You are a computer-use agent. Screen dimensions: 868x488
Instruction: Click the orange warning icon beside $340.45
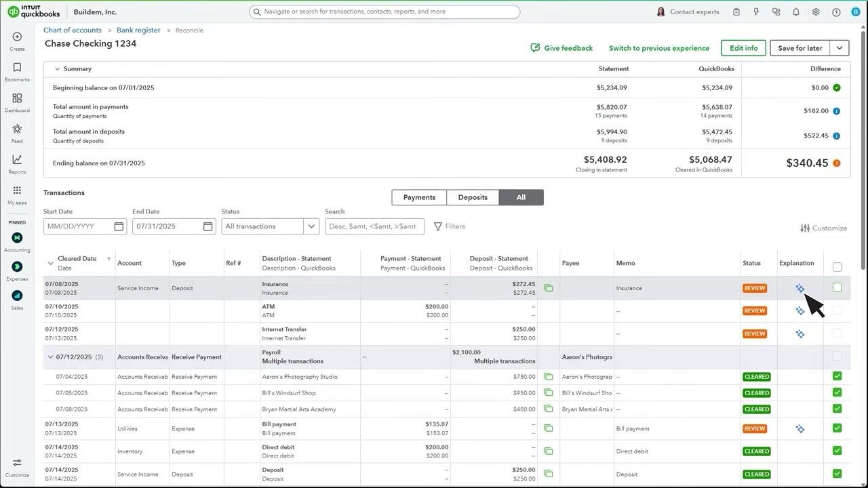tap(837, 163)
